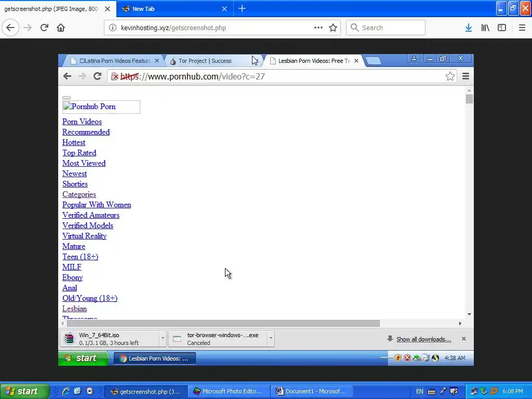Click the red shield X tray icon
The height and width of the screenshot is (399, 532).
point(407,358)
